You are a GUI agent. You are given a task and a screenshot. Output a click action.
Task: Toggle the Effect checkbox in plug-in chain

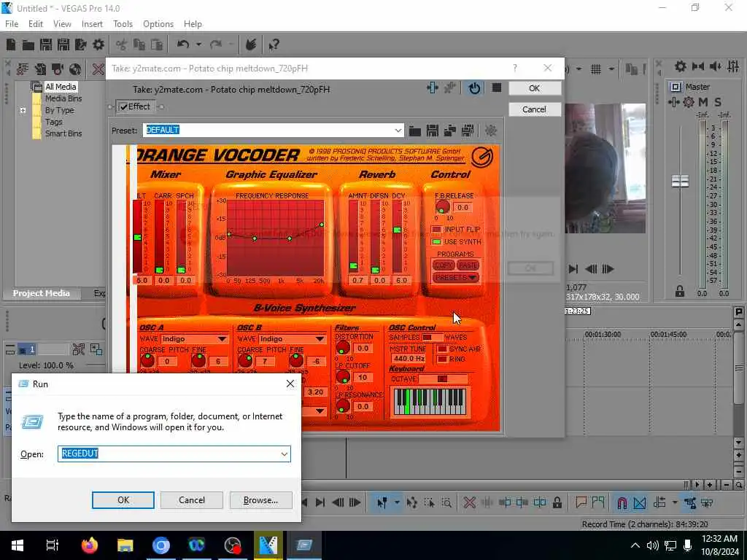click(x=124, y=106)
